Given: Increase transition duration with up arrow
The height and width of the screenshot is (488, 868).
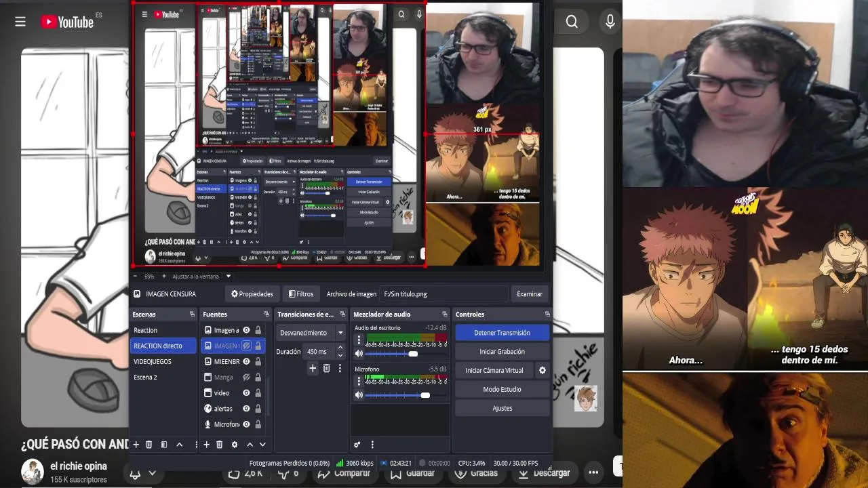Looking at the screenshot, I should coord(340,348).
